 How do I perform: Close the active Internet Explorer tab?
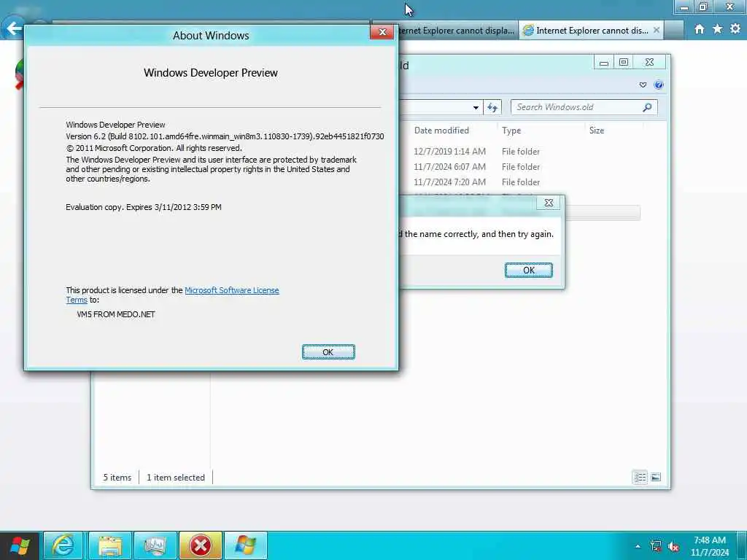click(656, 30)
